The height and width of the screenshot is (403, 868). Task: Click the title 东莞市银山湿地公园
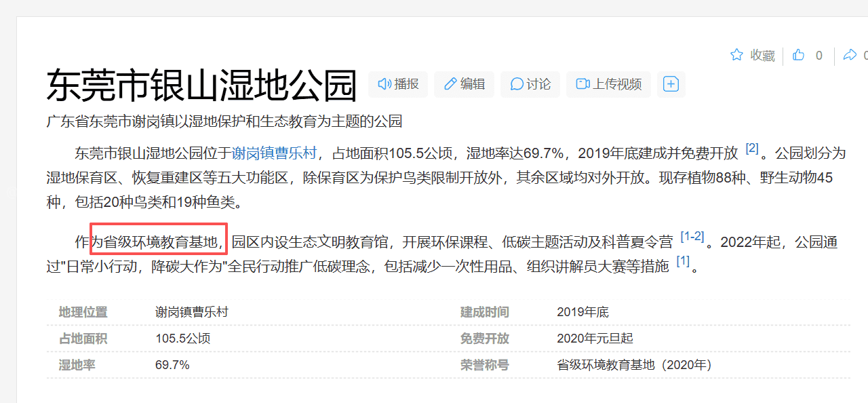(x=201, y=85)
